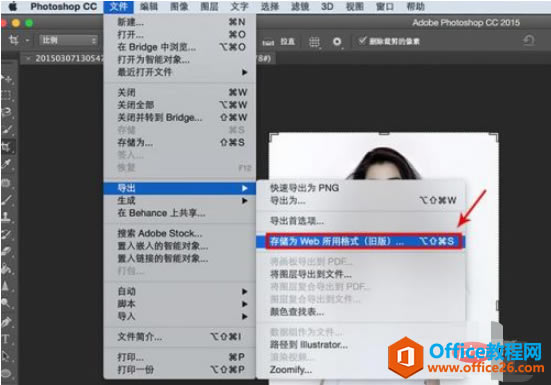Select the Pen tool
Image resolution: width=551 pixels, height=385 pixels.
click(7, 321)
